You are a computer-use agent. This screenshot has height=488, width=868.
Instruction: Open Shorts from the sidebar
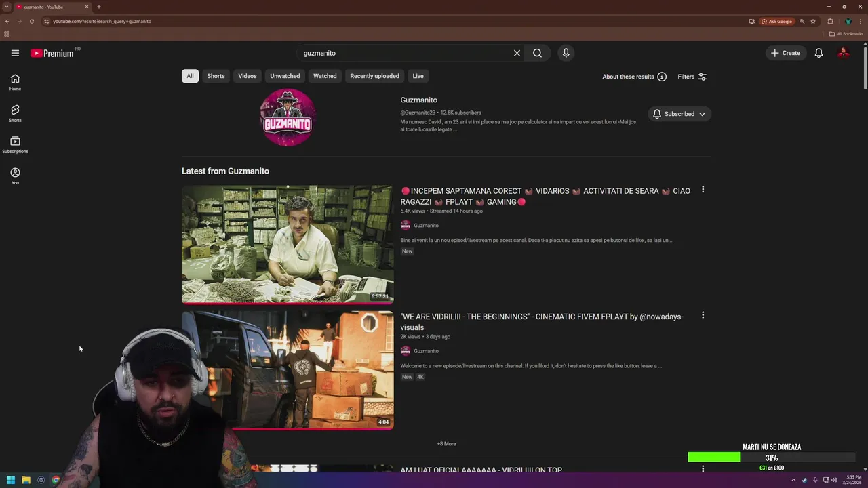click(x=15, y=113)
